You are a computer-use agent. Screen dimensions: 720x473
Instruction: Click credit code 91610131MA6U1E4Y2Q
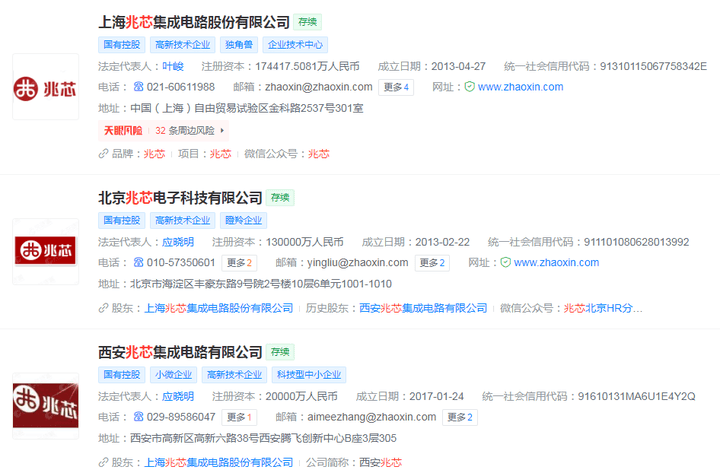(636, 396)
